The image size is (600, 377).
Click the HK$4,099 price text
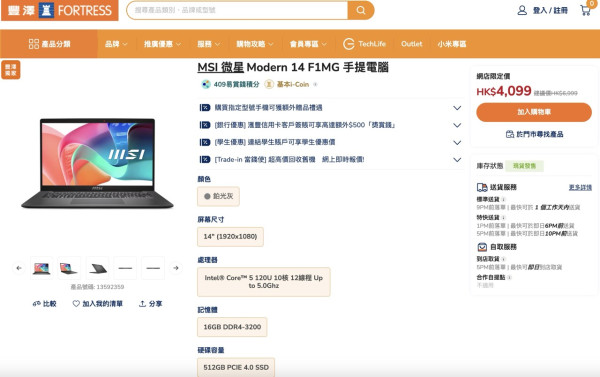pyautogui.click(x=504, y=91)
